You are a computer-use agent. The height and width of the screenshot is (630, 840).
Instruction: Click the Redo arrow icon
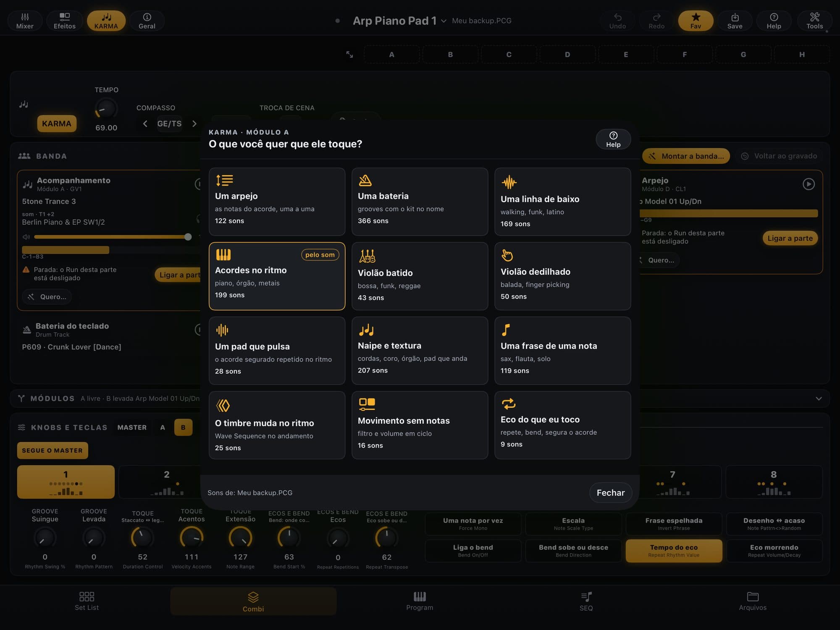tap(656, 21)
